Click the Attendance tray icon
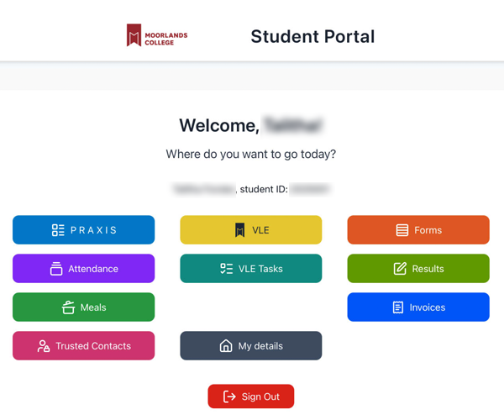Image resolution: width=504 pixels, height=420 pixels. [x=56, y=269]
